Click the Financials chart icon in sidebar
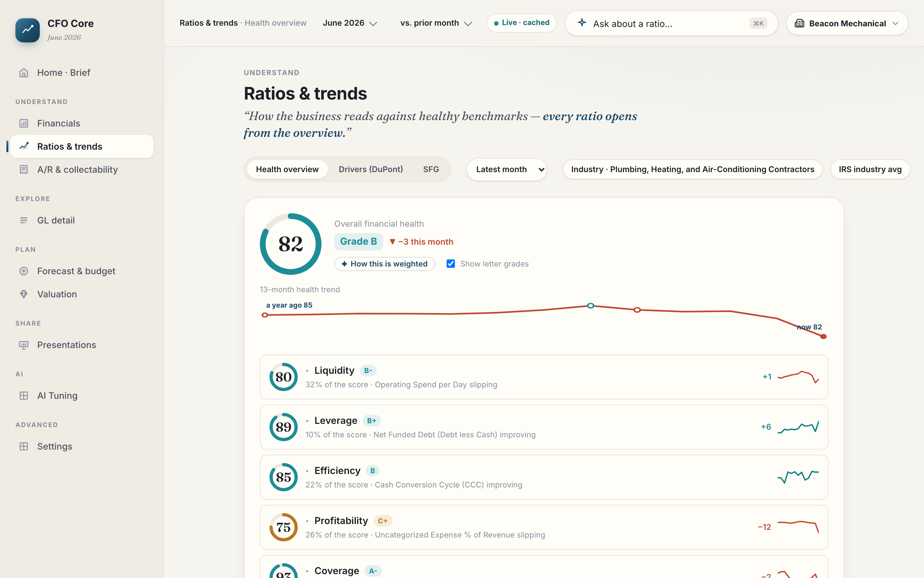Viewport: 924px width, 578px height. (x=24, y=124)
